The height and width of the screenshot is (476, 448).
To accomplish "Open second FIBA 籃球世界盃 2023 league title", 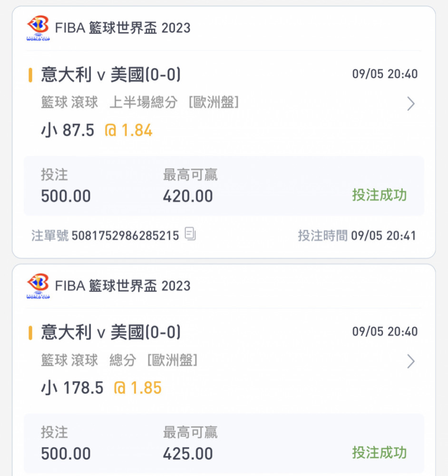I will click(x=123, y=286).
